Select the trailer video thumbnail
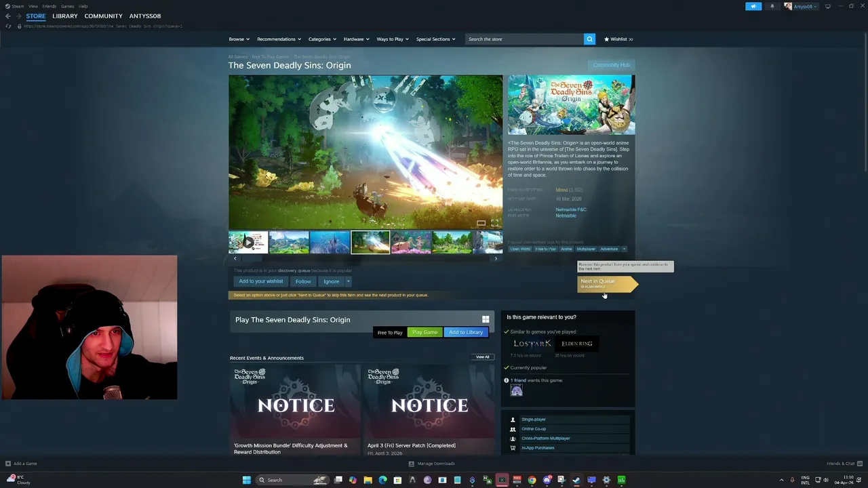The width and height of the screenshot is (868, 488). (248, 242)
